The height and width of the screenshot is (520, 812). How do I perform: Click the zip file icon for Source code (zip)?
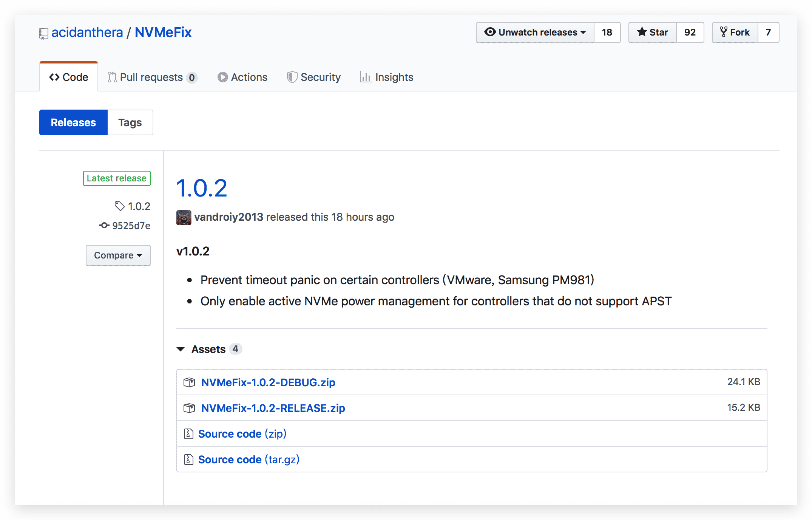pos(188,434)
